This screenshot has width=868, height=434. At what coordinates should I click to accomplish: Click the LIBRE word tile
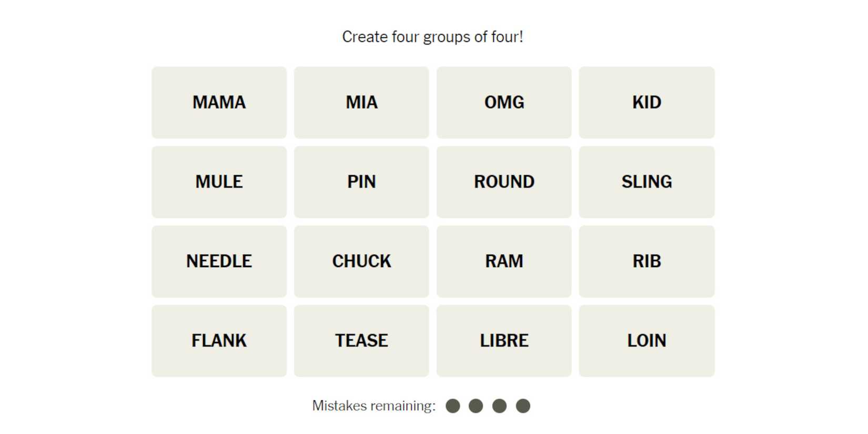click(504, 341)
